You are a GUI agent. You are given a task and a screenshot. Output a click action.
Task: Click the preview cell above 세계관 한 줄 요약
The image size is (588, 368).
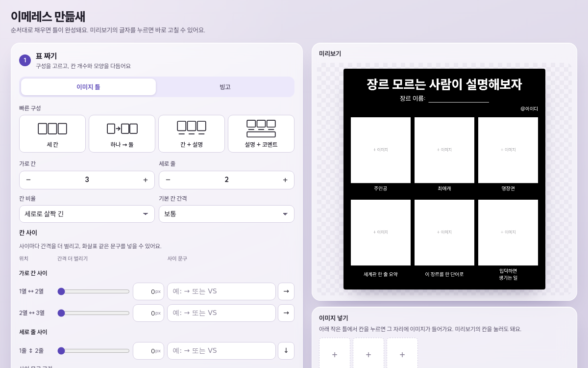pos(381,233)
